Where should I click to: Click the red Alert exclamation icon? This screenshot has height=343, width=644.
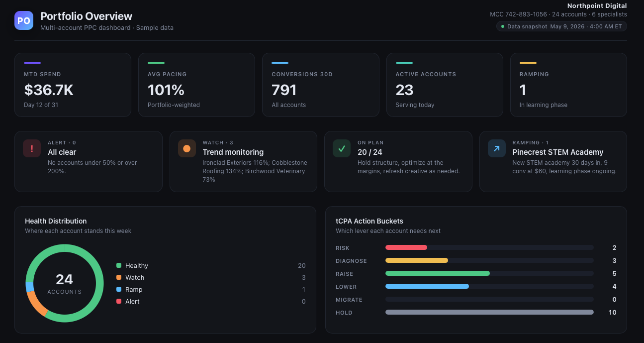(x=32, y=148)
